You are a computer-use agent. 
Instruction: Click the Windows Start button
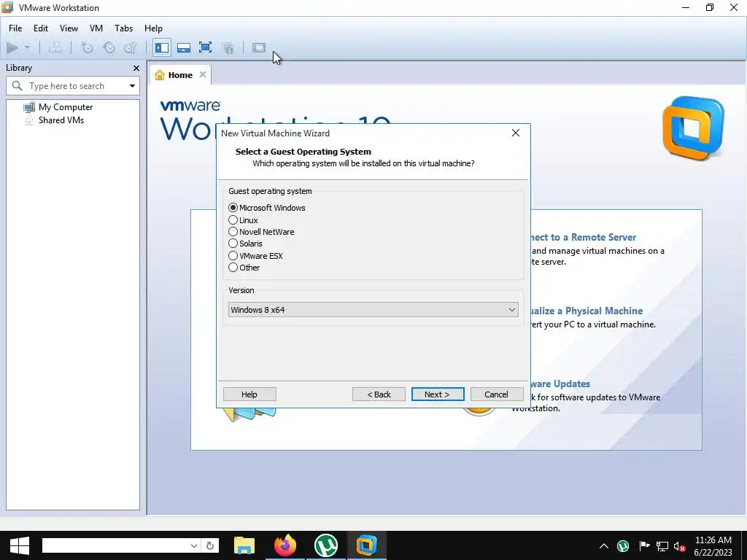point(20,545)
